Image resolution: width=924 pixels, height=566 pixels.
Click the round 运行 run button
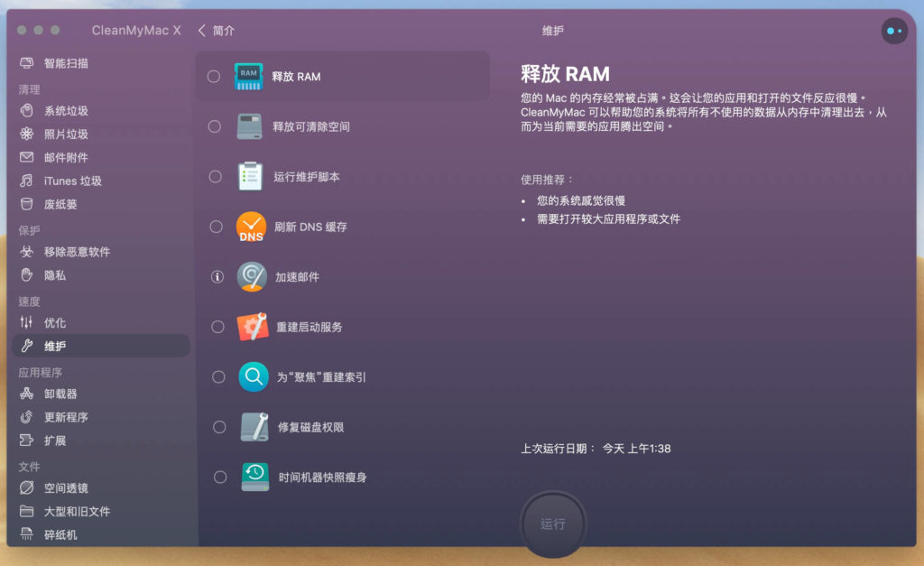[x=553, y=524]
